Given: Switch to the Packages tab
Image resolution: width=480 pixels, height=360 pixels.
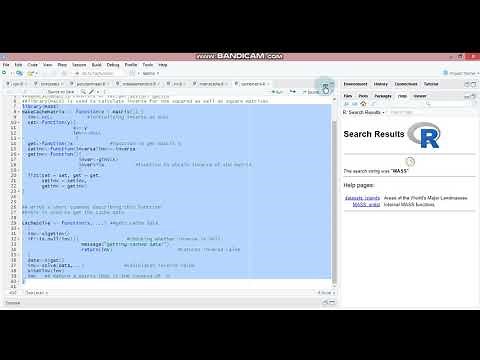Looking at the screenshot, I should coord(383,96).
